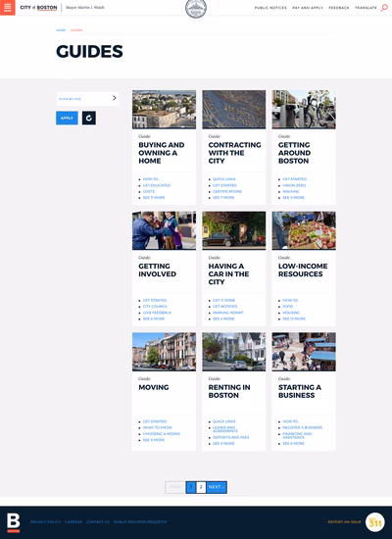
Task: Open Public Notices in header
Action: point(270,8)
